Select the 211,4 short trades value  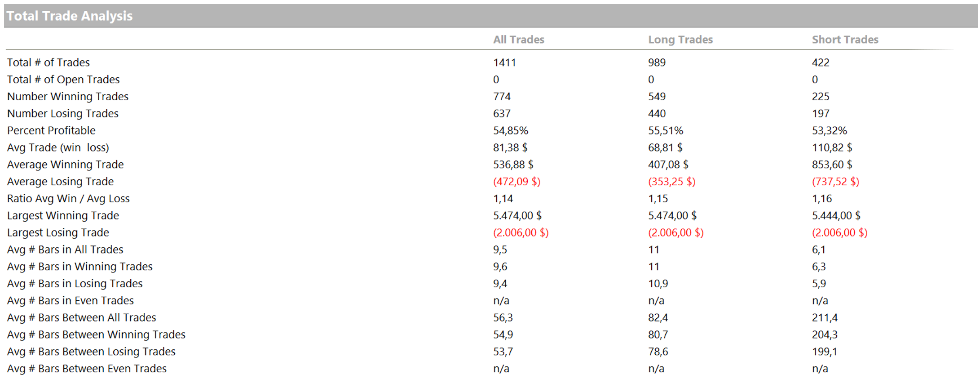[825, 318]
